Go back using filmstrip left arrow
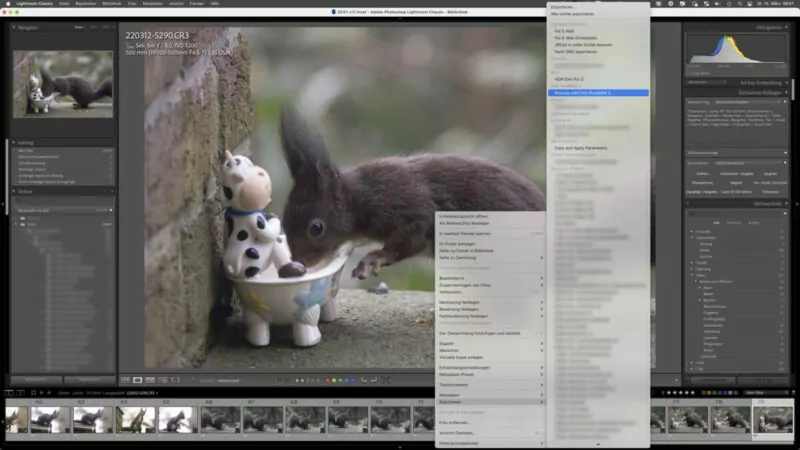800x450 pixels. pyautogui.click(x=42, y=393)
